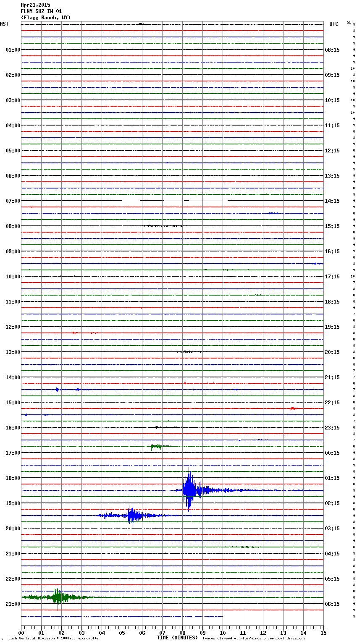
Task: Click the 00:15 UTC time label
Action: 332,453
